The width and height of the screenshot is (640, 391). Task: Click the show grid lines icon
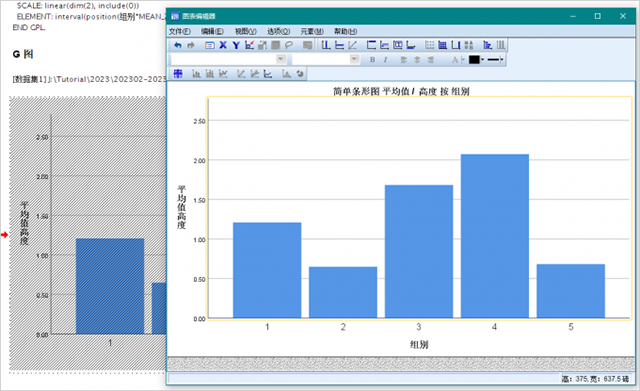click(x=429, y=45)
